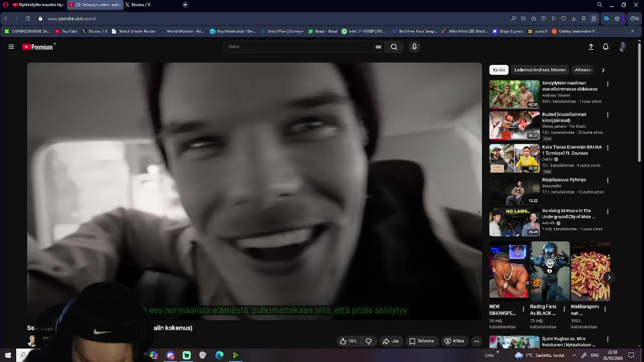This screenshot has width=644, height=362.
Task: Open Racing Fans As BLACK short
Action: point(550,271)
